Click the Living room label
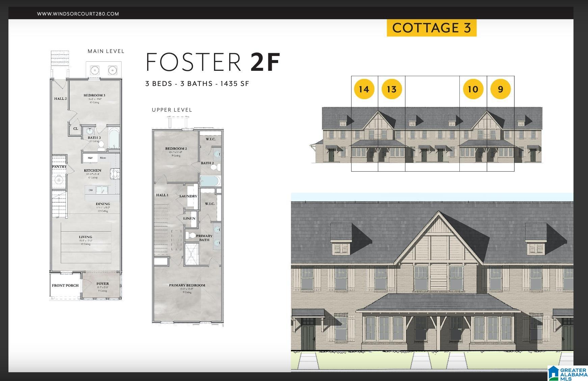 point(86,237)
